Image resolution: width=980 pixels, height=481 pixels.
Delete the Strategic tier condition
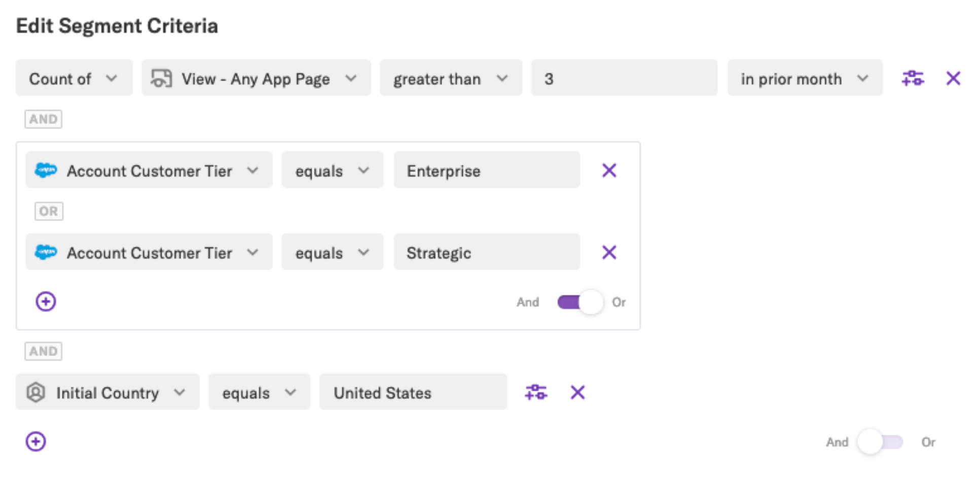coord(609,252)
